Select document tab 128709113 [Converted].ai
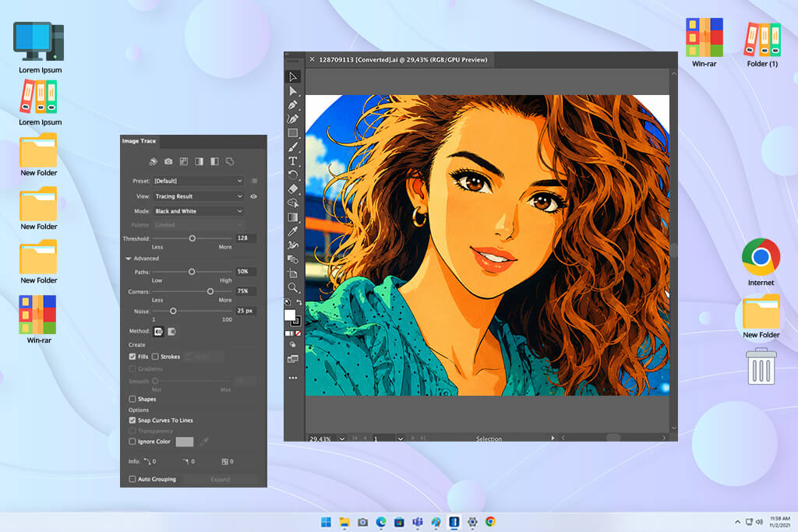 (x=403, y=59)
